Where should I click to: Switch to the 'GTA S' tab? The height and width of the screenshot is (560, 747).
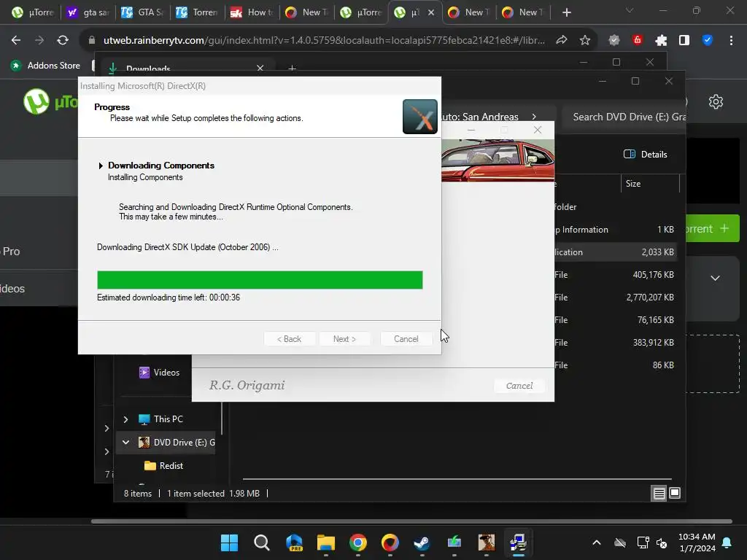tap(143, 12)
